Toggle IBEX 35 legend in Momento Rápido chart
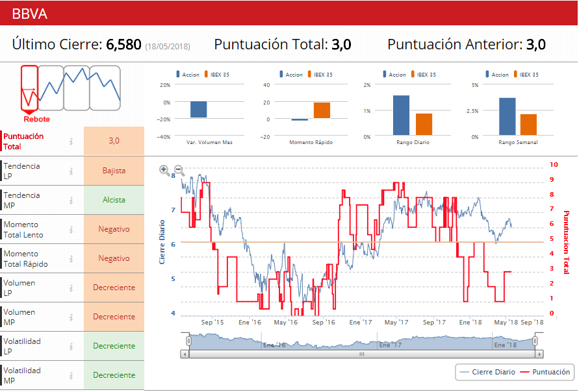The image size is (579, 392). [x=320, y=75]
